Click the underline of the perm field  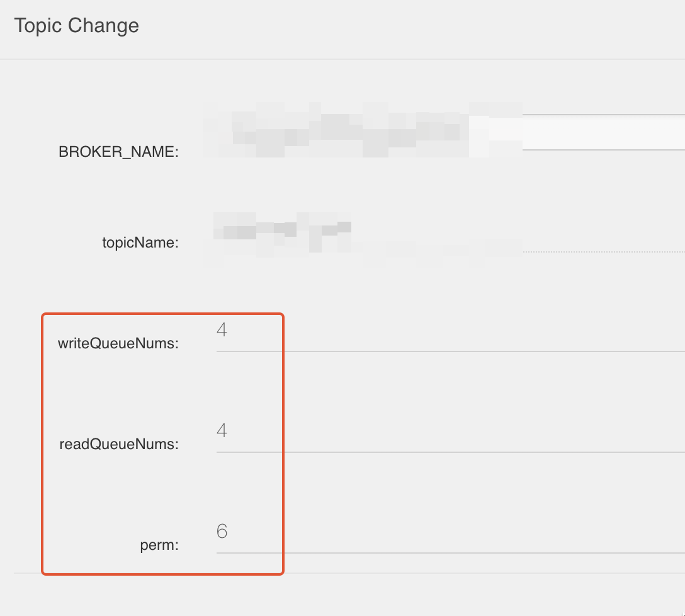(450, 553)
